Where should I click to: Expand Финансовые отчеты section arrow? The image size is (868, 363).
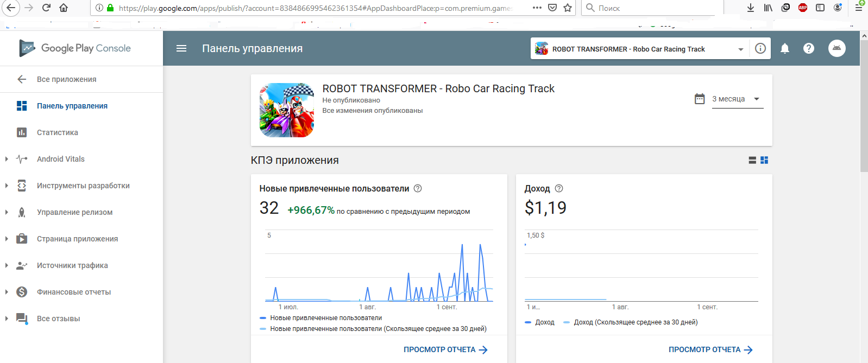tap(7, 292)
